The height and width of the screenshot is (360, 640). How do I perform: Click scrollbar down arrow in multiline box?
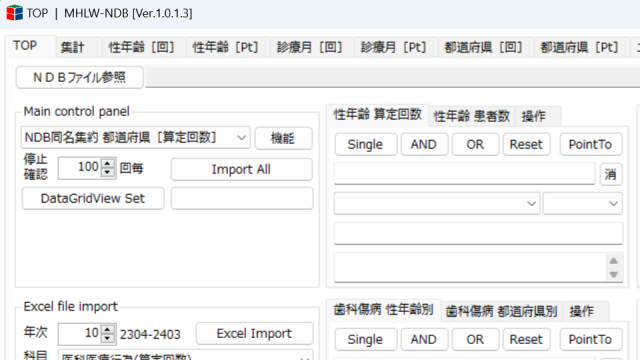[x=613, y=275]
